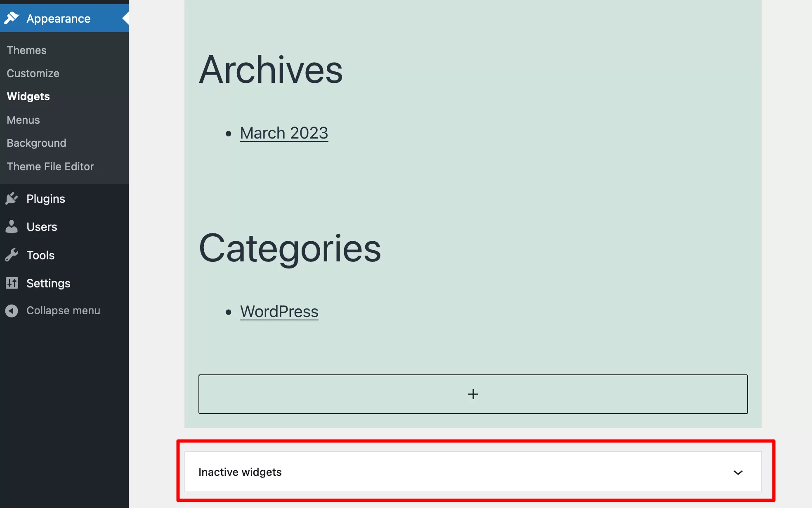Select the Widgets menu item
Screen dimensions: 812x508
tap(28, 96)
